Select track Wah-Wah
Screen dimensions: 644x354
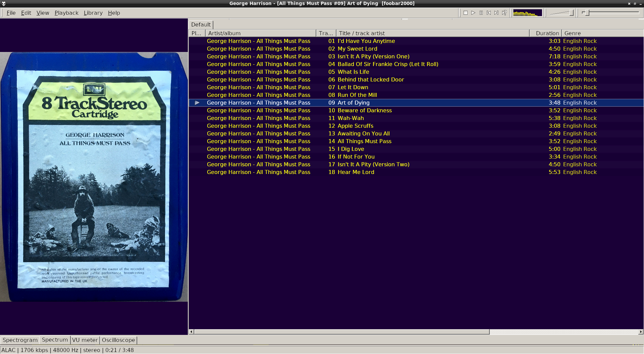click(416, 118)
